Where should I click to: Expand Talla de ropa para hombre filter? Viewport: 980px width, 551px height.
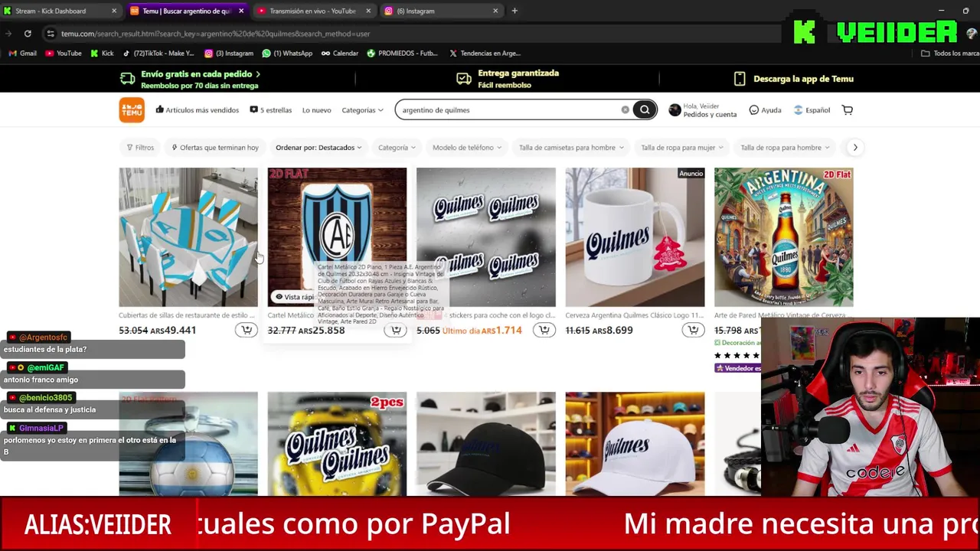(x=785, y=148)
